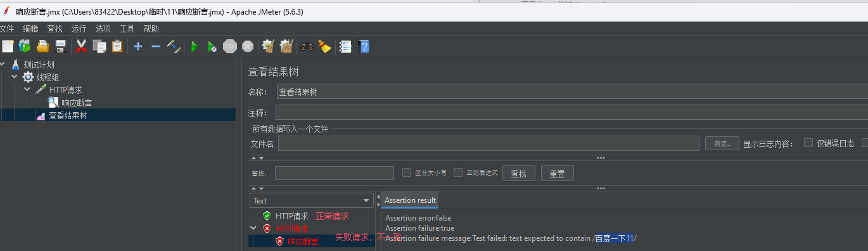
Task: Click 查找 search button beside 重置
Action: pyautogui.click(x=518, y=173)
